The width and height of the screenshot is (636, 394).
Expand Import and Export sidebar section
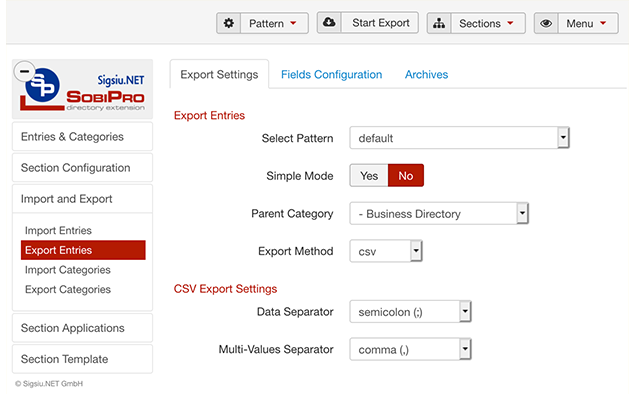point(82,199)
